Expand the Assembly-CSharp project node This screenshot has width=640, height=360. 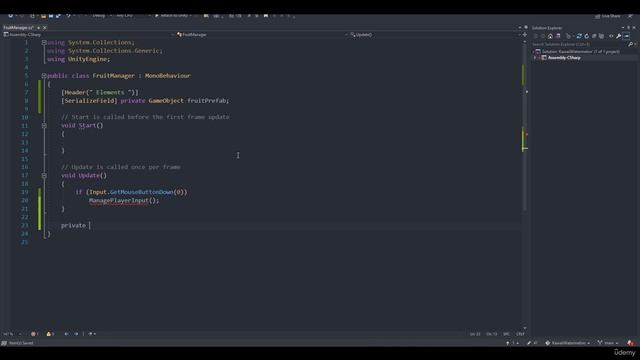(535, 58)
